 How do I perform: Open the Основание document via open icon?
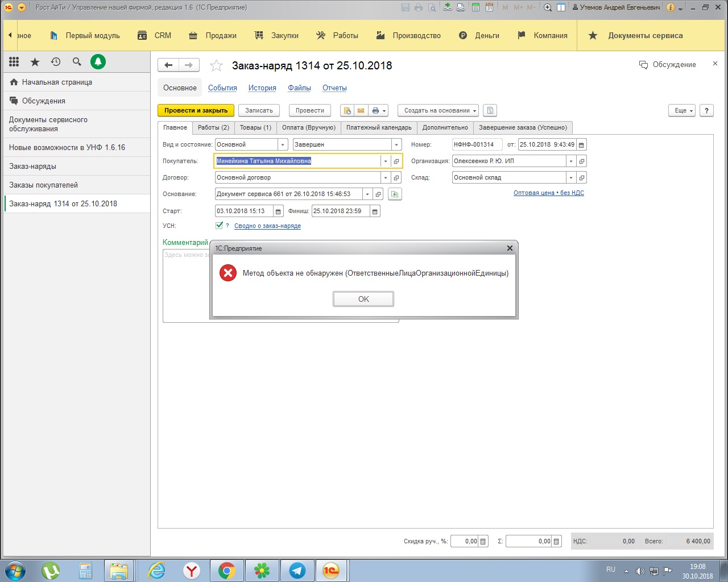pos(378,194)
